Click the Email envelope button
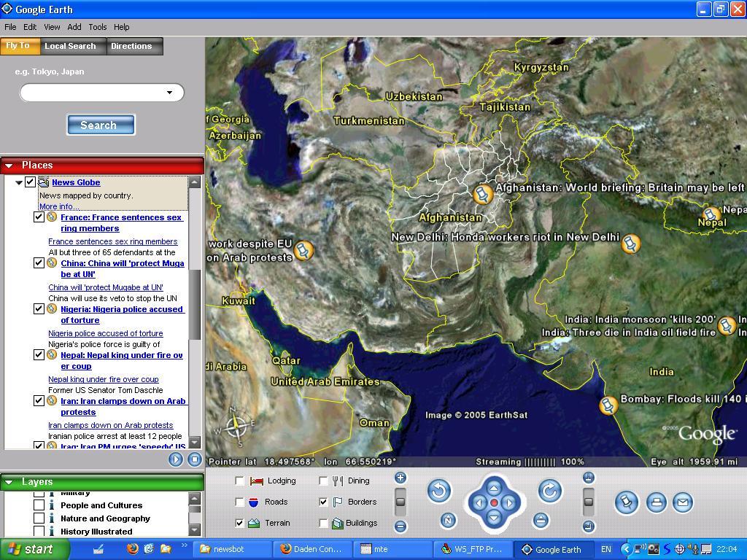This screenshot has width=747, height=560. click(x=683, y=502)
